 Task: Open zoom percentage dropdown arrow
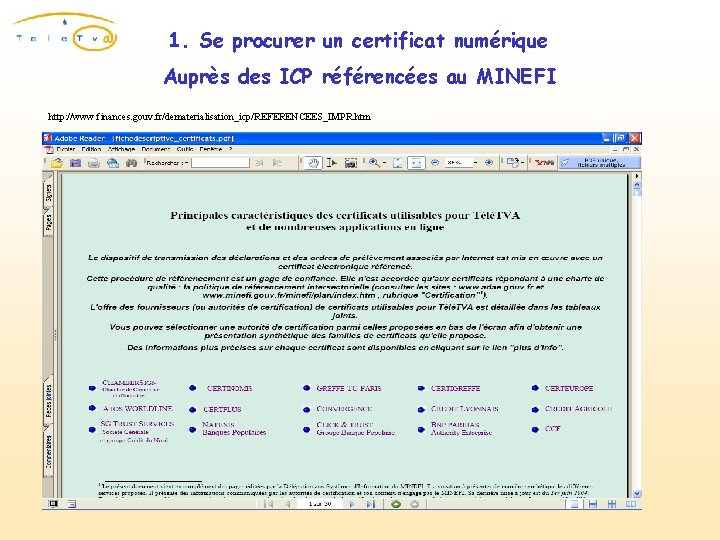[475, 163]
